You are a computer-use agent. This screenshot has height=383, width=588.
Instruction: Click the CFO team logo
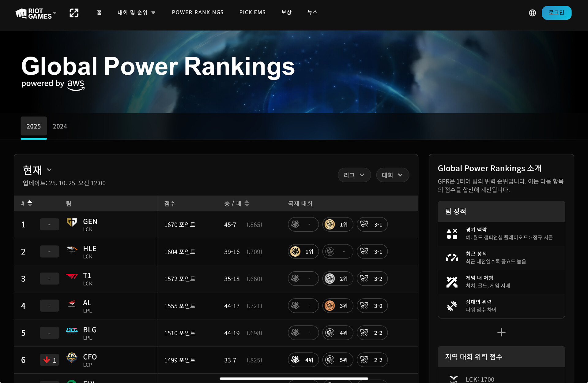(72, 357)
